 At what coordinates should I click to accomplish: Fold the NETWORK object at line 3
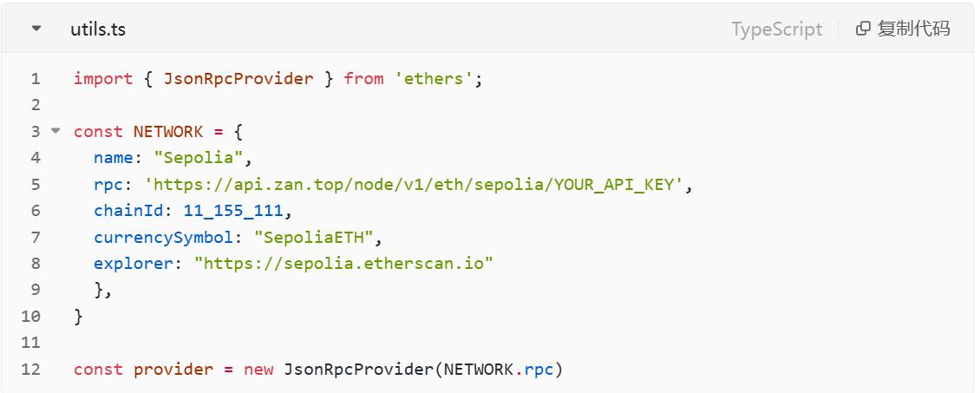56,131
